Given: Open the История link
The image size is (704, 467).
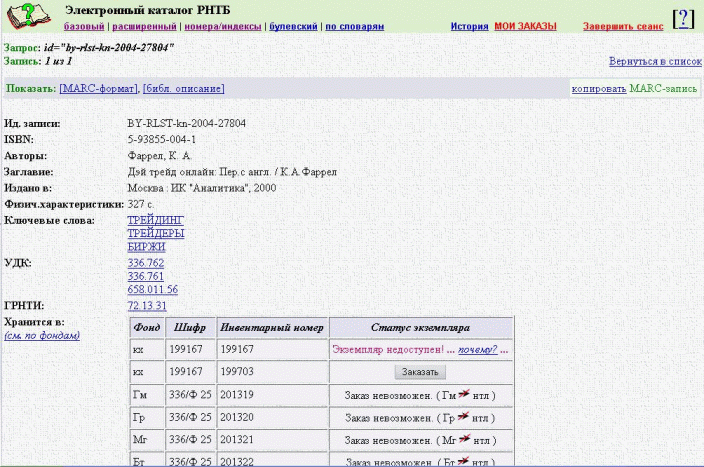Looking at the screenshot, I should coord(469,26).
